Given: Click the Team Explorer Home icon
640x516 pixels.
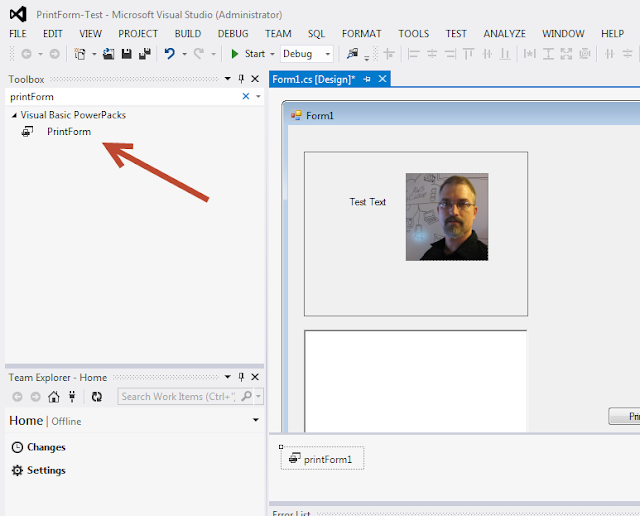Looking at the screenshot, I should (x=53, y=396).
